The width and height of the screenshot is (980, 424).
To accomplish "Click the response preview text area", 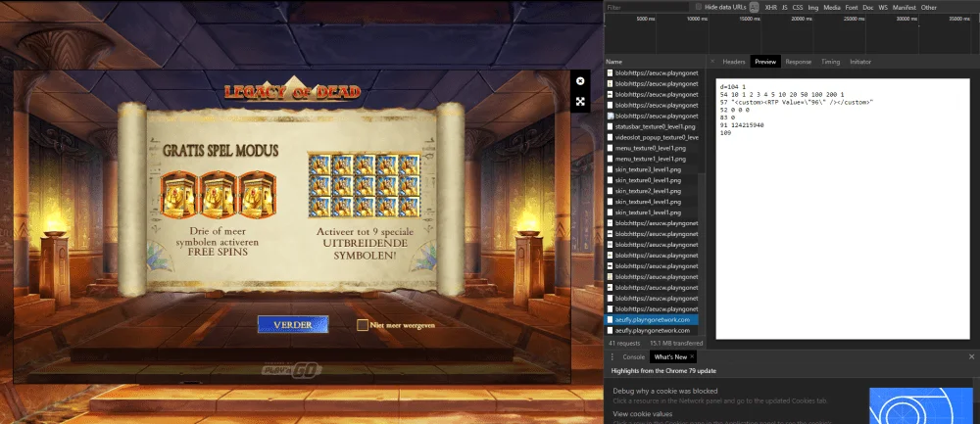I will coord(843,210).
